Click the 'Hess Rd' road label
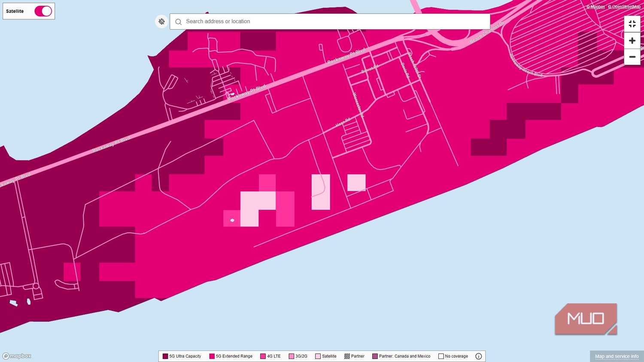 343,122
